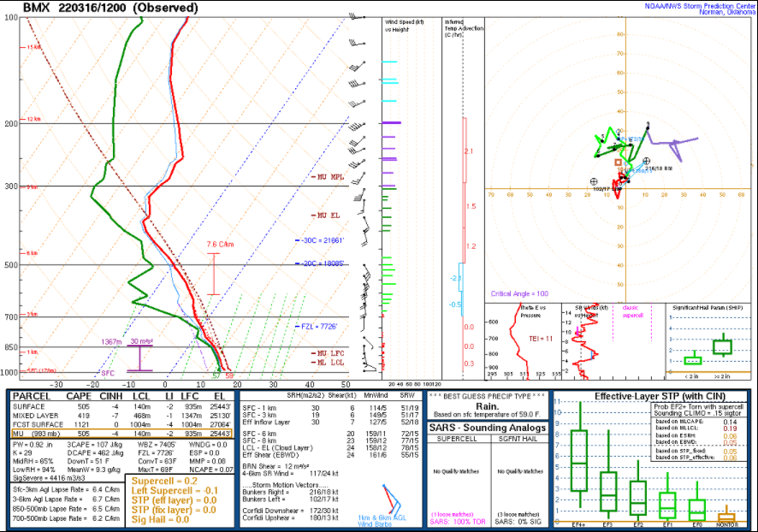This screenshot has height=532, width=758.
Task: Click 'Effective-Layer STP (with CIN)' heading
Action: point(660,396)
